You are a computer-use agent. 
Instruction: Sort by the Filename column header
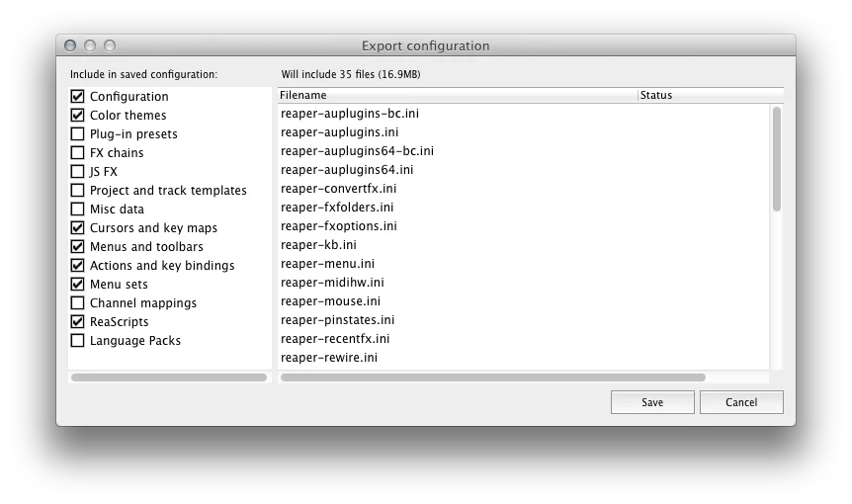tap(457, 96)
